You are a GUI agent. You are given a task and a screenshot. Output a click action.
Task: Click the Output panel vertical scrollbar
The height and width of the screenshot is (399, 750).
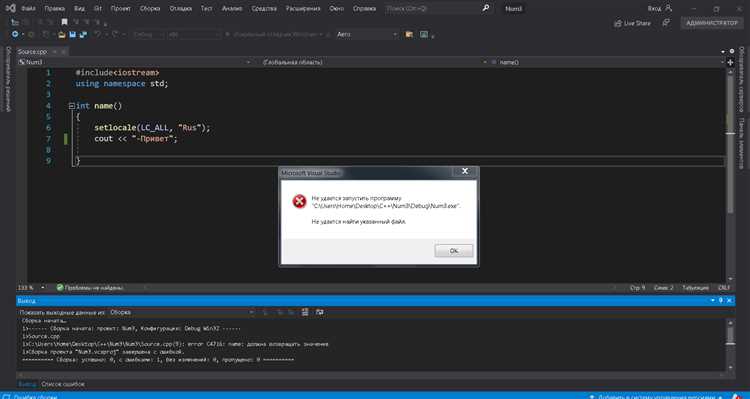[730, 345]
